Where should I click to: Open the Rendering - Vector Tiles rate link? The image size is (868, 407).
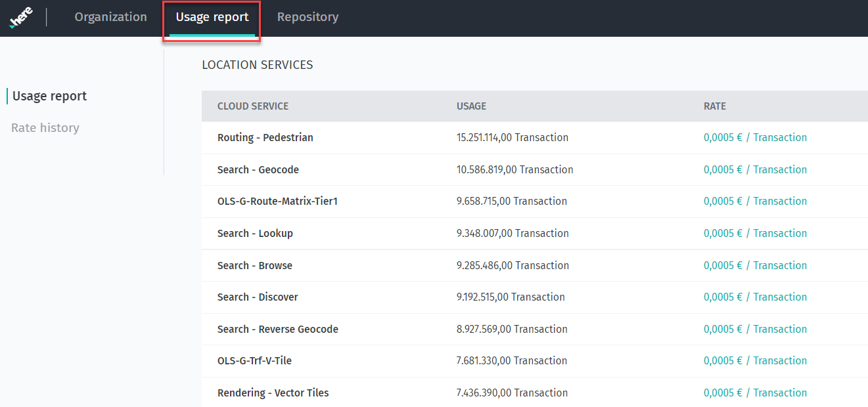(x=755, y=393)
